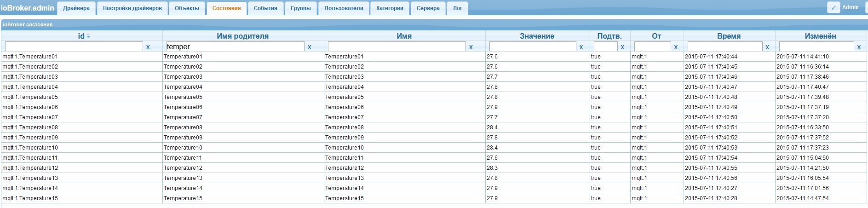
Task: Select row mqtt.1.Temperature06
Action: coord(434,107)
